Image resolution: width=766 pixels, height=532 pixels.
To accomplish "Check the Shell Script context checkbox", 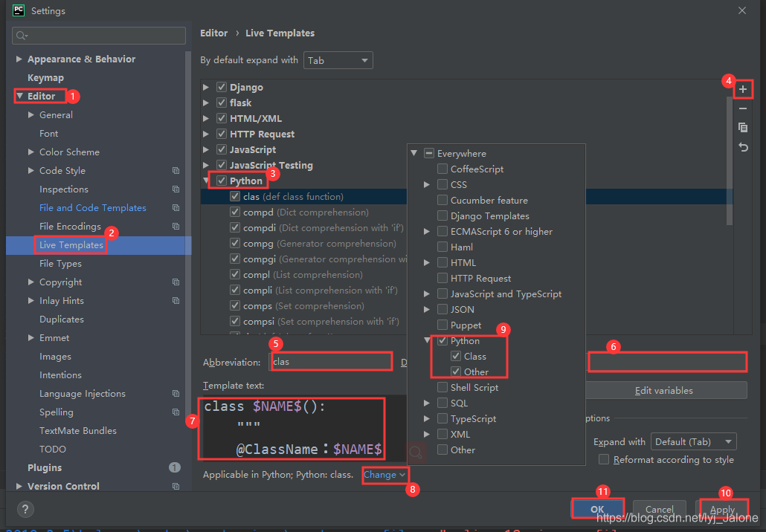I will point(442,388).
